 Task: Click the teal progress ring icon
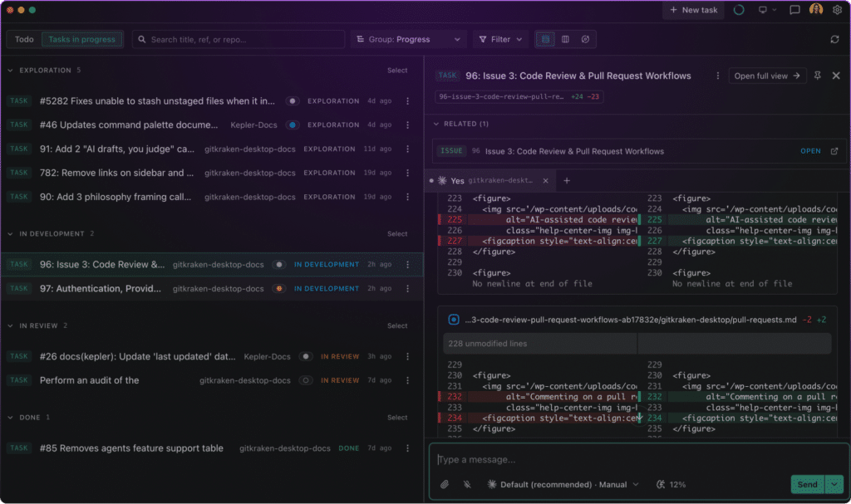click(739, 10)
